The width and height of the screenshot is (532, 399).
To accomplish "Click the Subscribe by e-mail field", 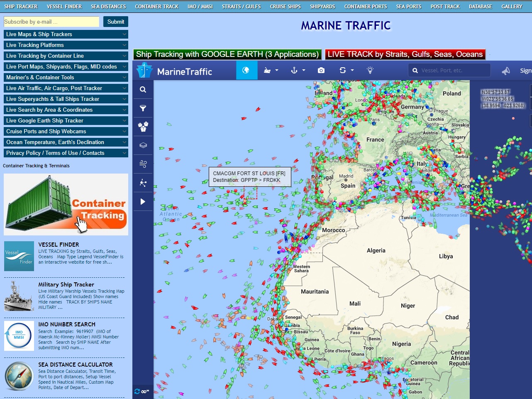I will pos(51,22).
